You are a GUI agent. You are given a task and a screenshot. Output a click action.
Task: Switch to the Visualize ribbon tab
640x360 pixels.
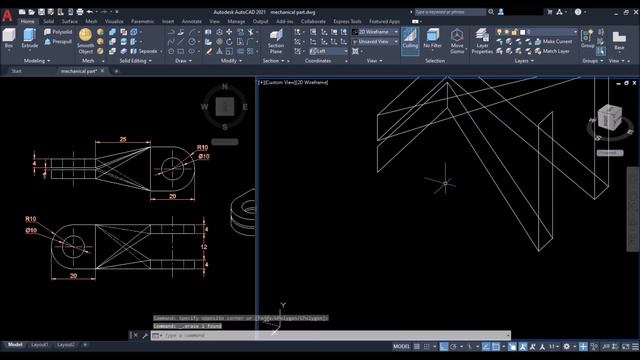114,21
